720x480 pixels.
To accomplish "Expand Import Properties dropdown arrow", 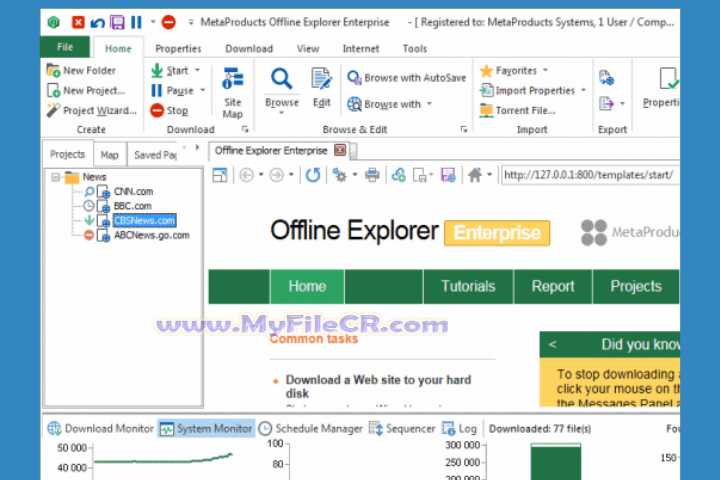I will coord(583,90).
